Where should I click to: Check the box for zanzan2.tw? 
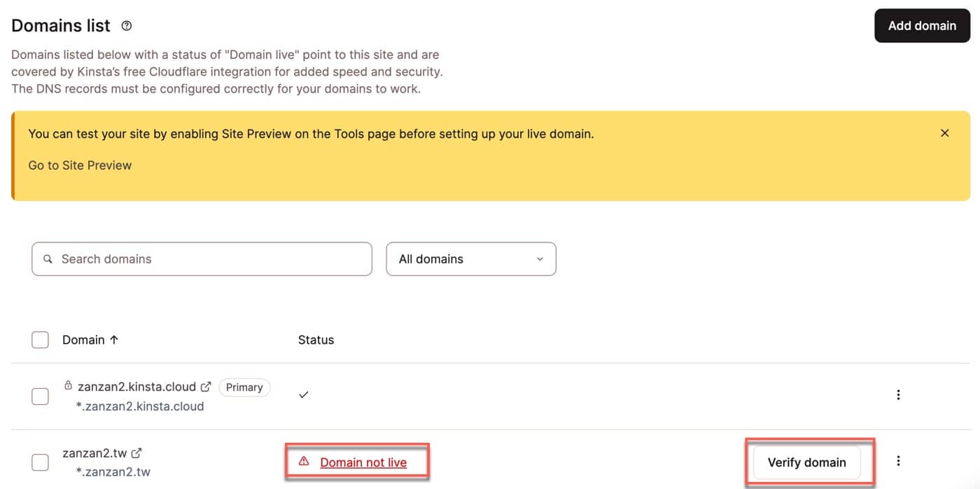click(41, 462)
